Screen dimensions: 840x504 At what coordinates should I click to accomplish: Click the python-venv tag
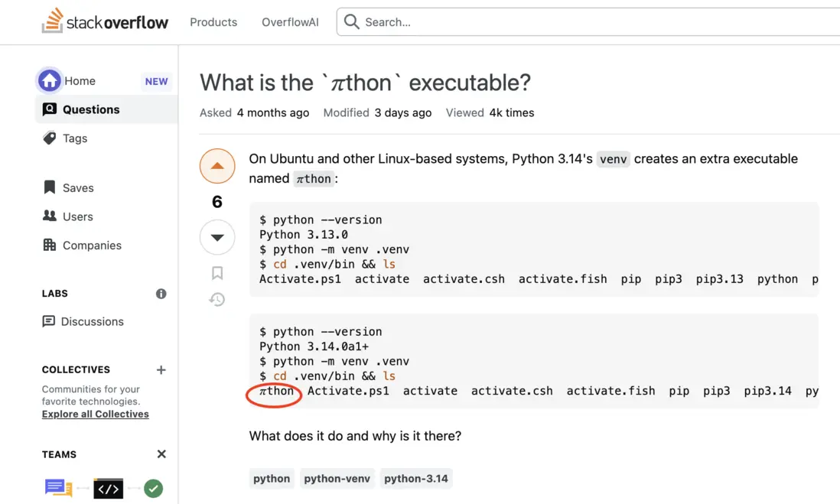pos(337,479)
